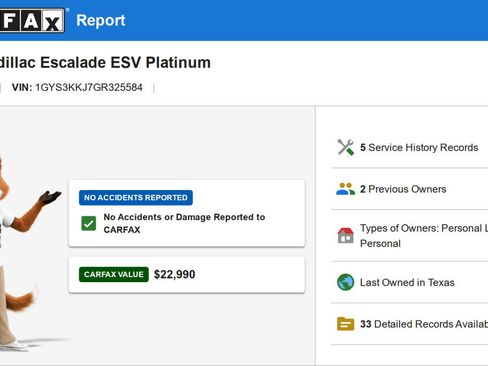
Task: Click the NO ACCIDENTS REPORTED badge
Action: point(136,198)
